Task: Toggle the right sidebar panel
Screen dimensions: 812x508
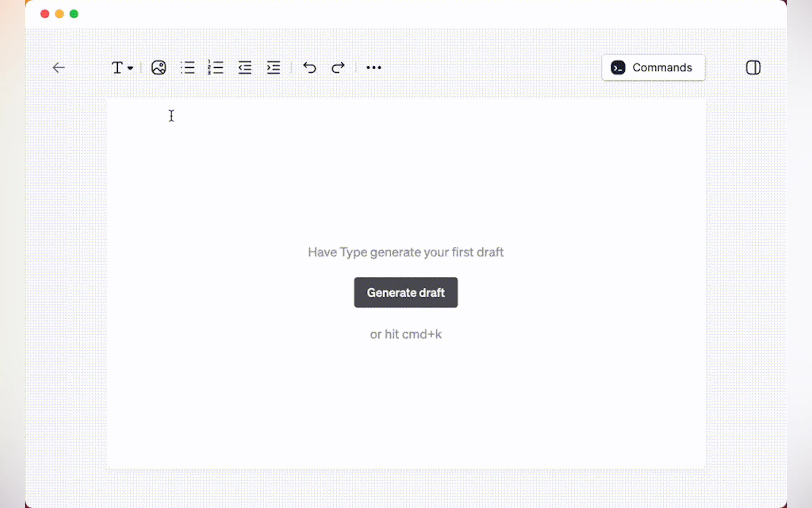Action: (753, 67)
